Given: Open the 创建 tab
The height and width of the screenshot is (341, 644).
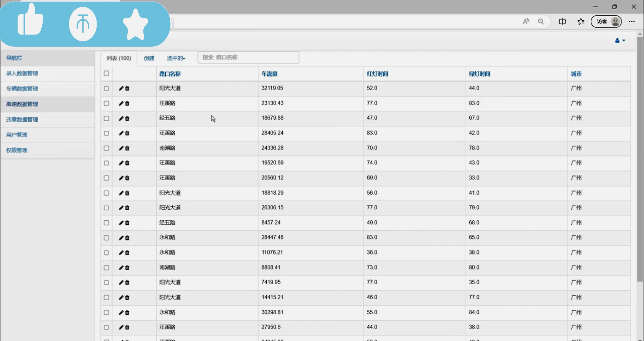Looking at the screenshot, I should coord(149,58).
